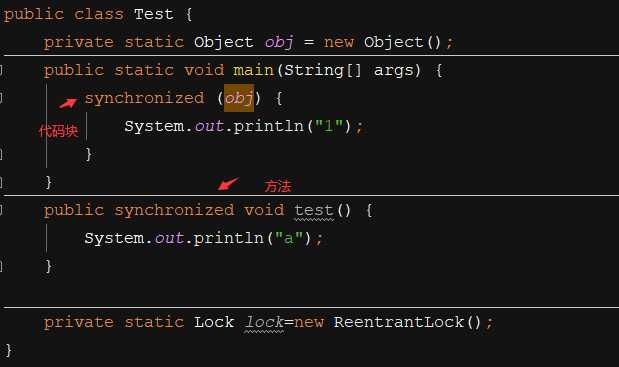Click the class name Test

pos(154,14)
